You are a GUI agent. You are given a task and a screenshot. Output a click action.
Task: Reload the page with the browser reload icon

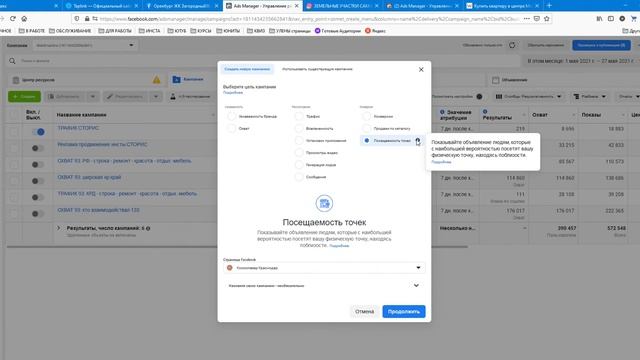pos(13,18)
